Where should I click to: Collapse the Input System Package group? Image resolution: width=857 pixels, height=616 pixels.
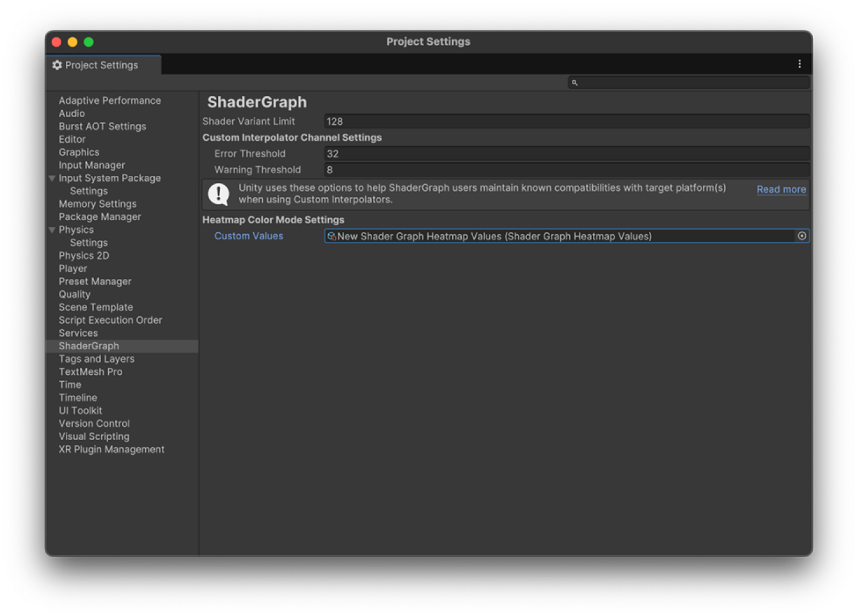(x=52, y=178)
